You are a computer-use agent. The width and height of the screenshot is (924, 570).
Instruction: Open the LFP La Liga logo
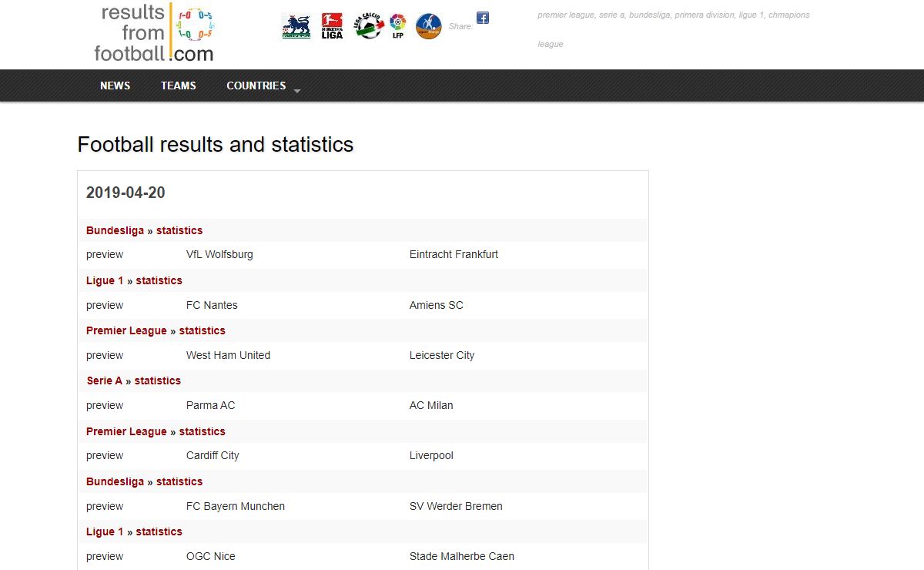tap(397, 27)
